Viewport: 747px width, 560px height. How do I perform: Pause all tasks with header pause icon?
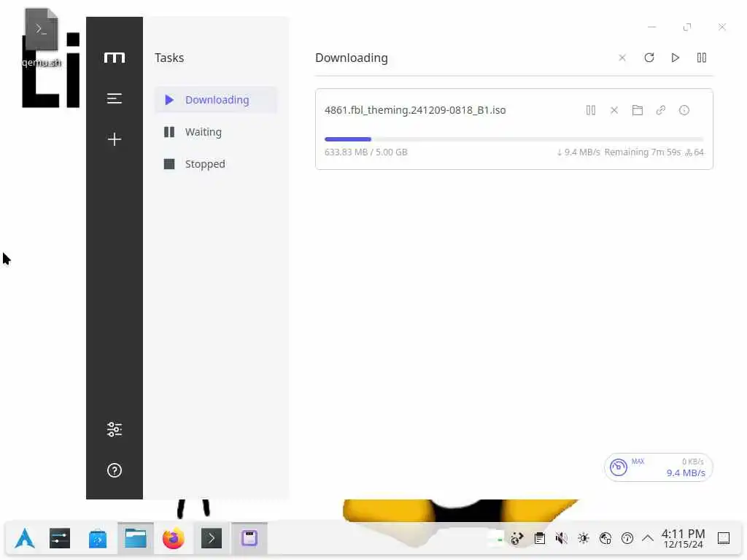[701, 58]
